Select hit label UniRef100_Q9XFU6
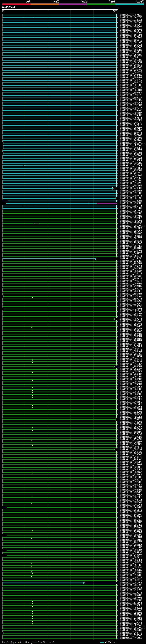Image resolution: width=146 pixels, height=644 pixels. coord(131,203)
